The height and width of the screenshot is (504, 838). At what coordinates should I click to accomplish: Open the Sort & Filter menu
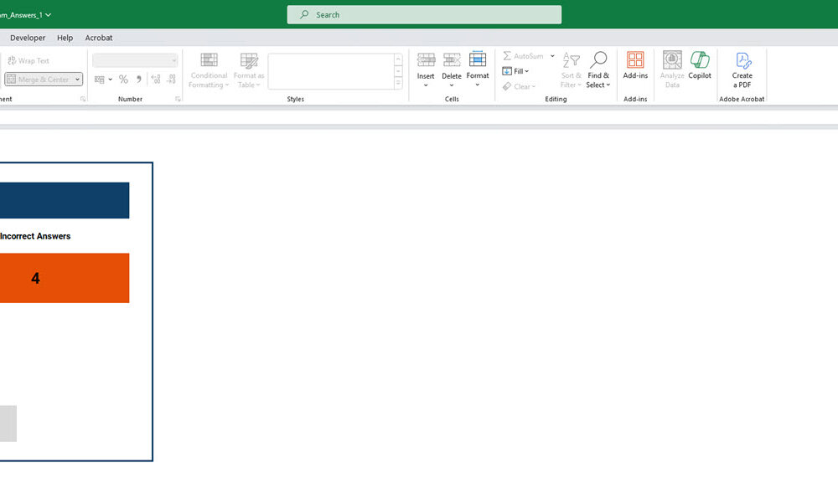click(571, 70)
